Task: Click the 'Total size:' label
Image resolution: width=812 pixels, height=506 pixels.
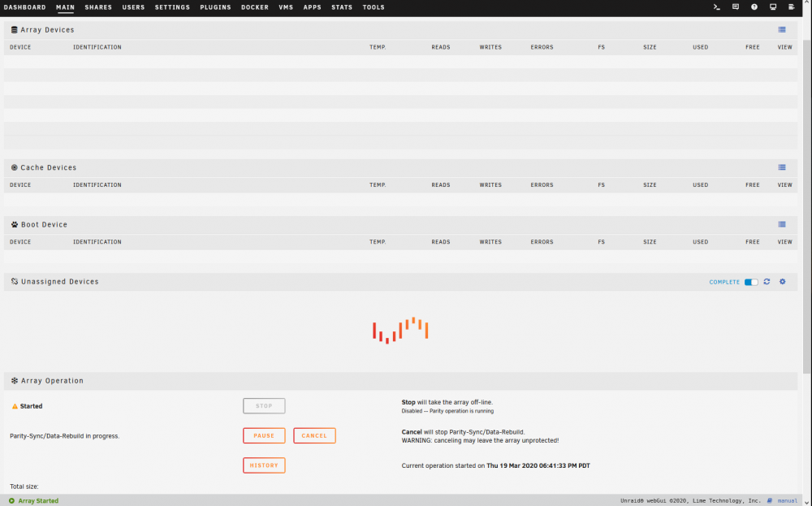Action: click(x=24, y=487)
